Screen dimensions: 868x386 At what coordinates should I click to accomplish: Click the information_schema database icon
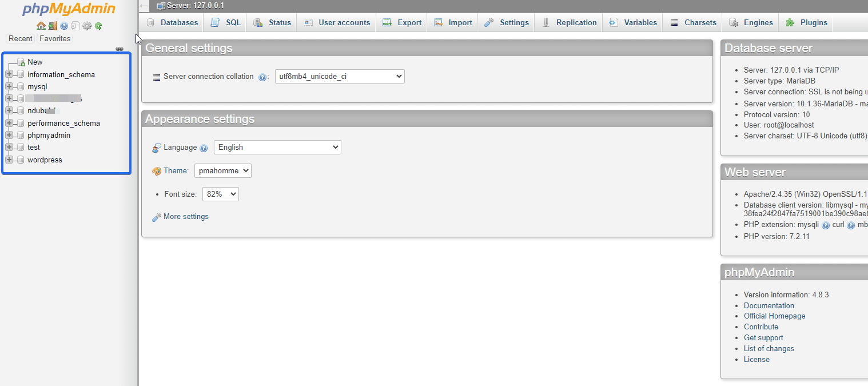21,74
